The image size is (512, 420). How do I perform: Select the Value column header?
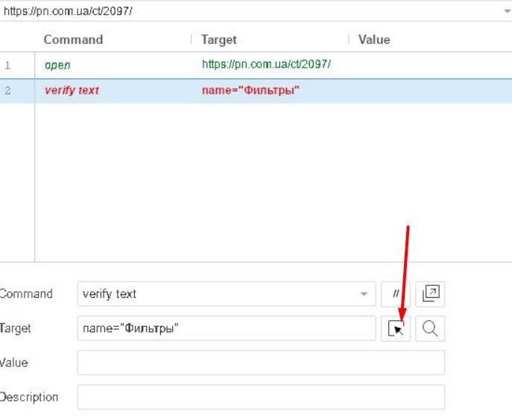[x=374, y=39]
